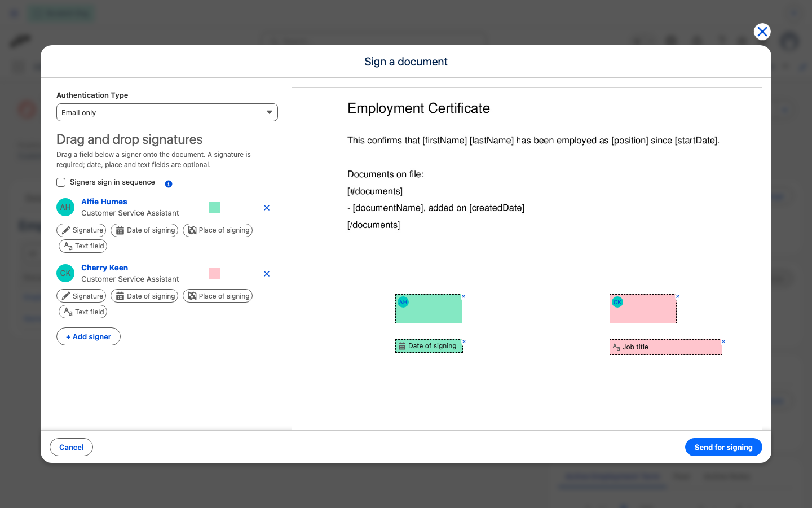Image resolution: width=812 pixels, height=508 pixels.
Task: Click Alfie Humes' green color swatch
Action: tap(214, 207)
